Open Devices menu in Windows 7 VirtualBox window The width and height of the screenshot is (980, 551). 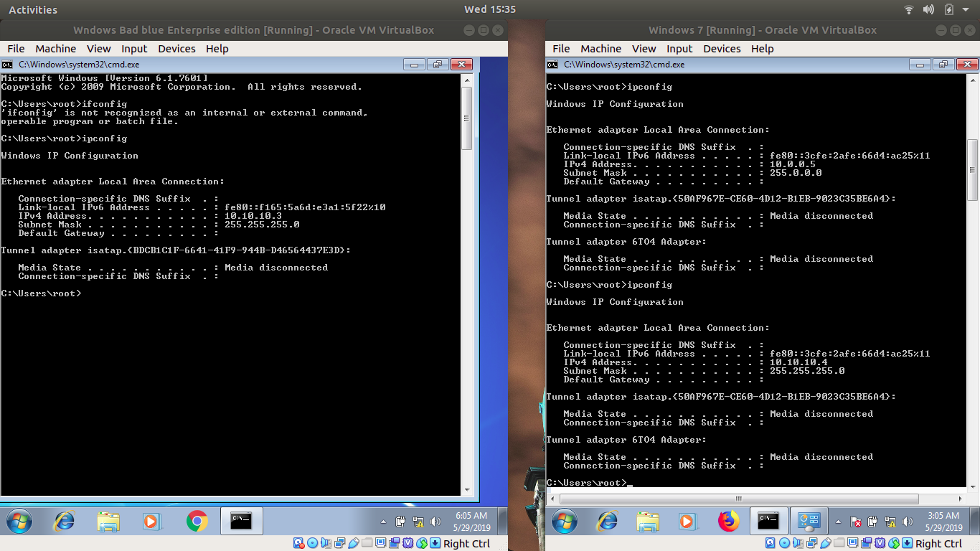point(722,49)
